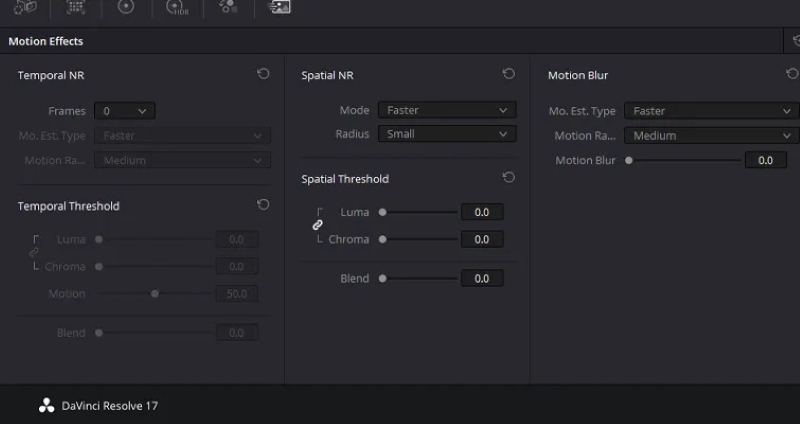The image size is (800, 424).
Task: Open the Spatial NR Radius dropdown
Action: point(447,134)
